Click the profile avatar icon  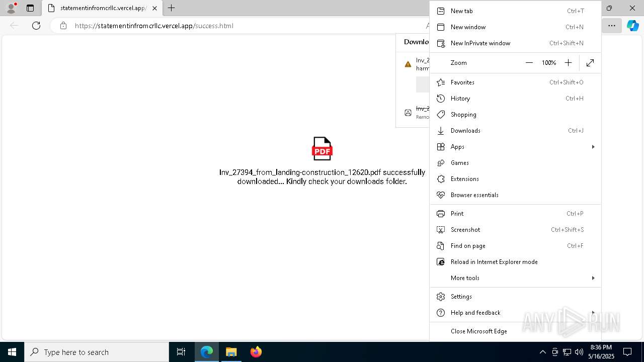point(11,8)
